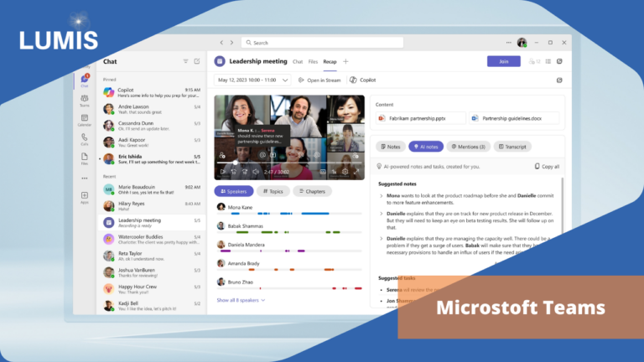Open Copilot chat in pinned list
Screen dimensions: 644x362
[152, 92]
